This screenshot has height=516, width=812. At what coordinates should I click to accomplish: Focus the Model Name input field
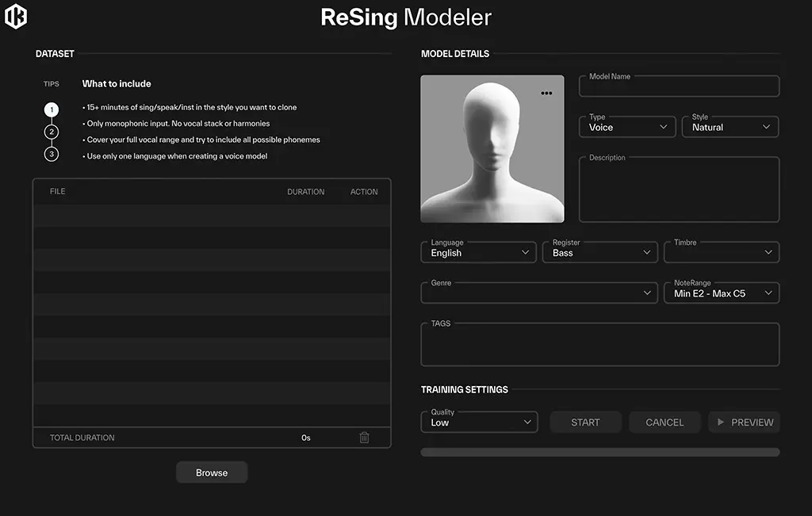point(680,86)
